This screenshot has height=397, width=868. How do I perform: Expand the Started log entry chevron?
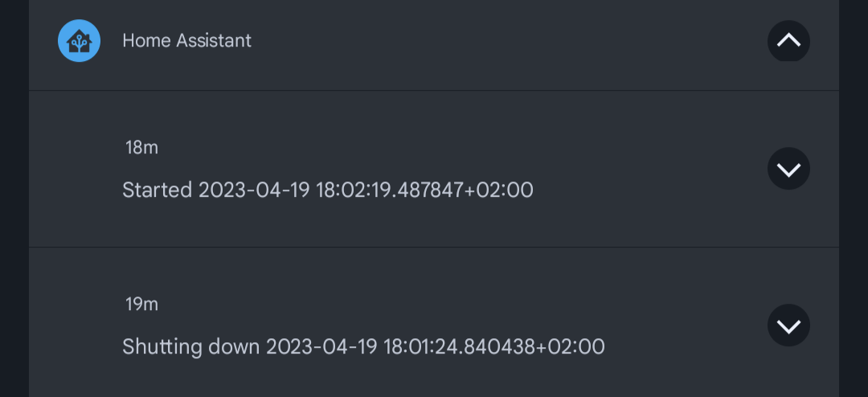[x=788, y=168]
